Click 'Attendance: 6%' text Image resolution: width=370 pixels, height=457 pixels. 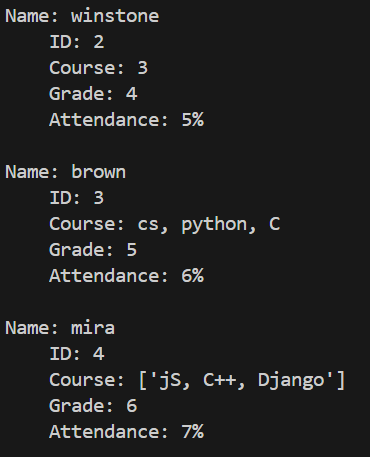pos(126,276)
